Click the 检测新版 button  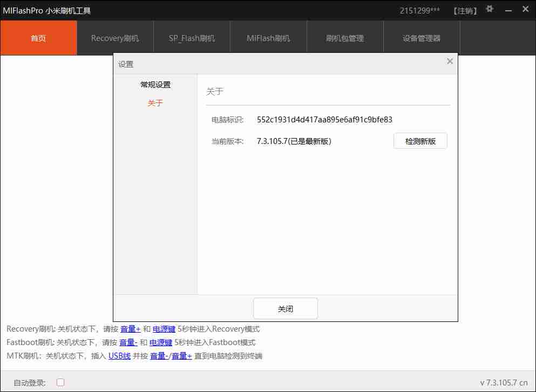click(x=420, y=141)
